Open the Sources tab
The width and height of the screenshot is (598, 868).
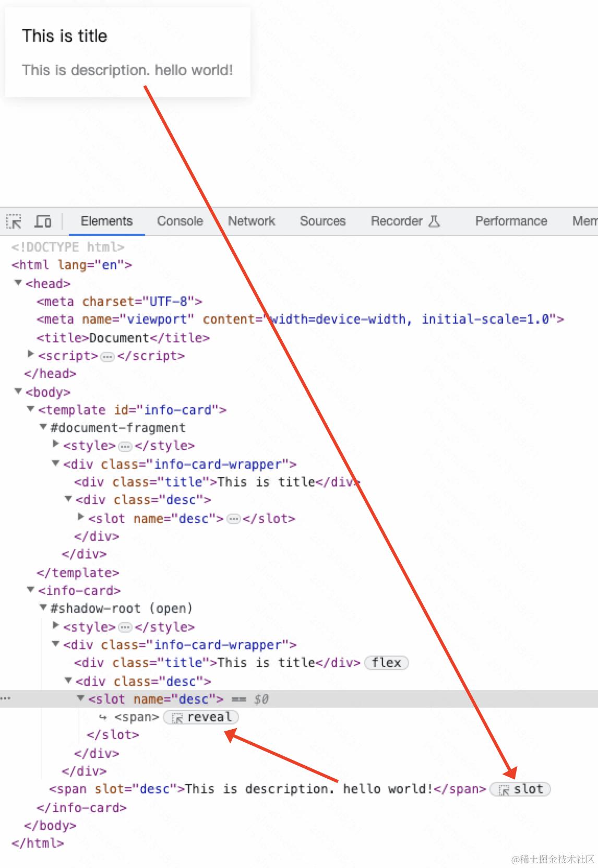pos(322,221)
